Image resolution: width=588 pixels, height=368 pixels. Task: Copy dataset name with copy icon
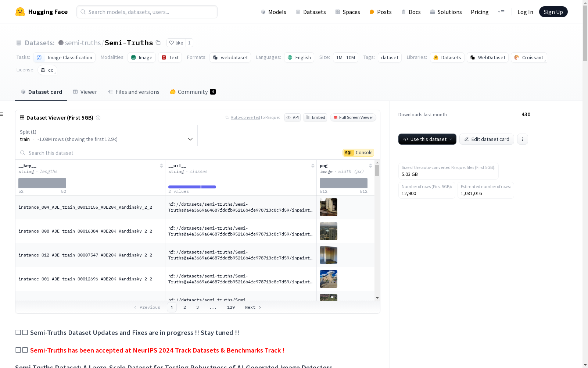tap(158, 43)
